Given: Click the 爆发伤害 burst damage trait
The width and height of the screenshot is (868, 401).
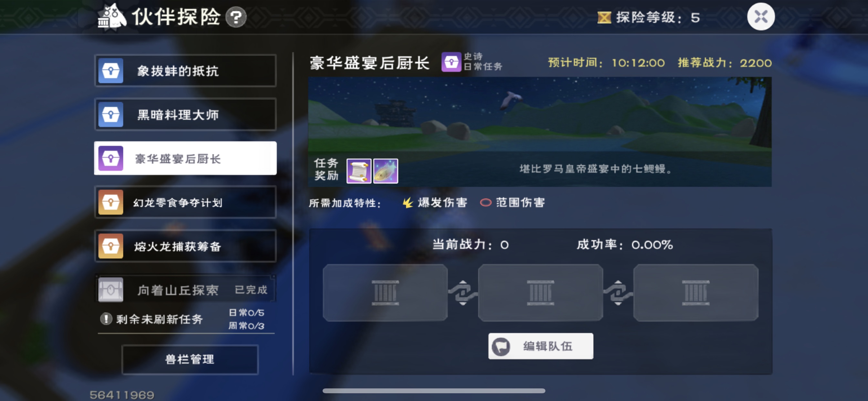Looking at the screenshot, I should point(435,202).
